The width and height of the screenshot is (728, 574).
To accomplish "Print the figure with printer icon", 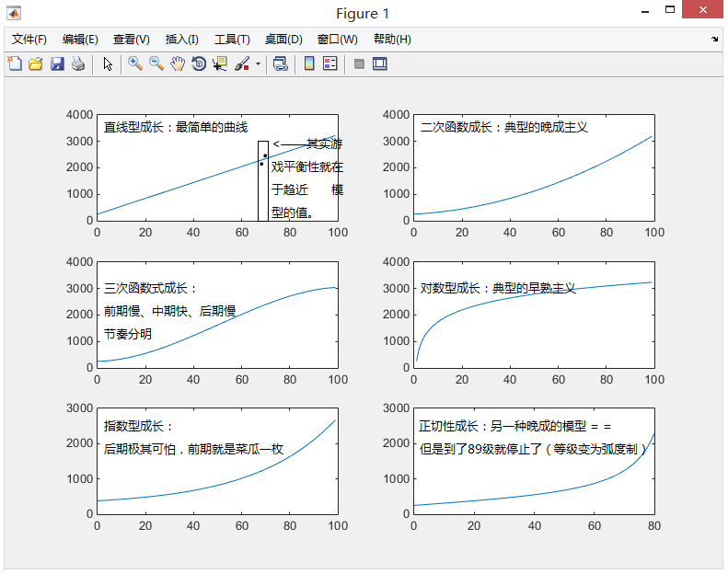I will (78, 63).
